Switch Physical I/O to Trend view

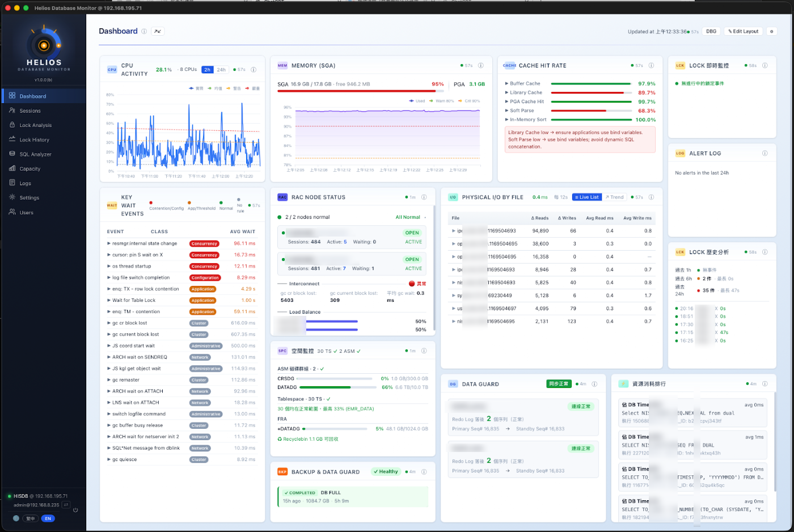point(614,197)
